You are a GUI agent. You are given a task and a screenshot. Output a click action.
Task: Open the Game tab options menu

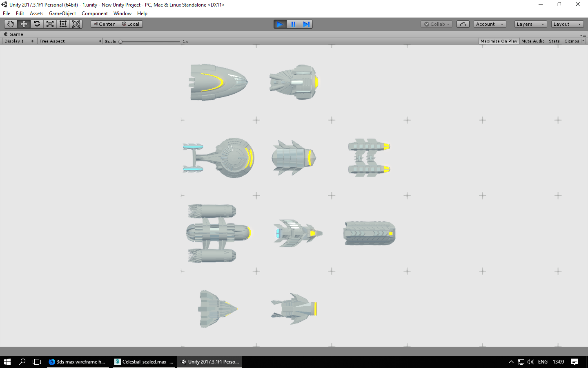(583, 35)
